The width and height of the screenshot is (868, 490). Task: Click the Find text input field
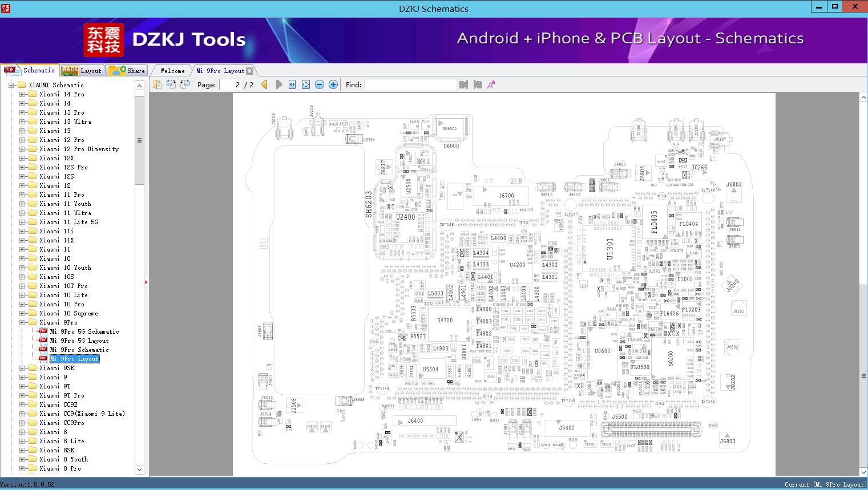(x=410, y=84)
